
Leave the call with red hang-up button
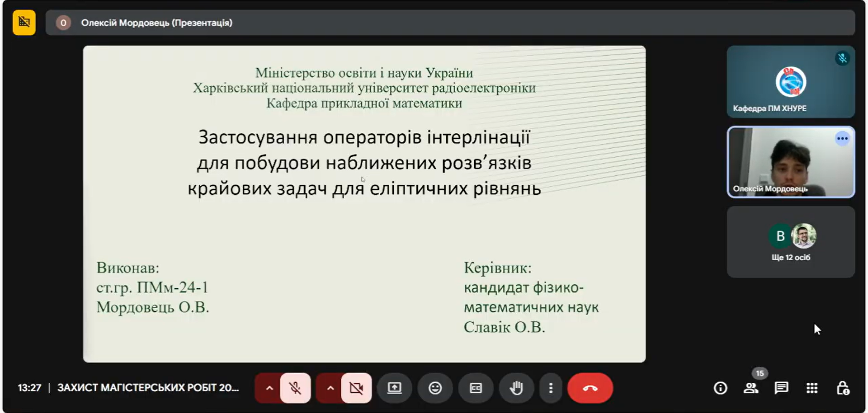pyautogui.click(x=590, y=388)
